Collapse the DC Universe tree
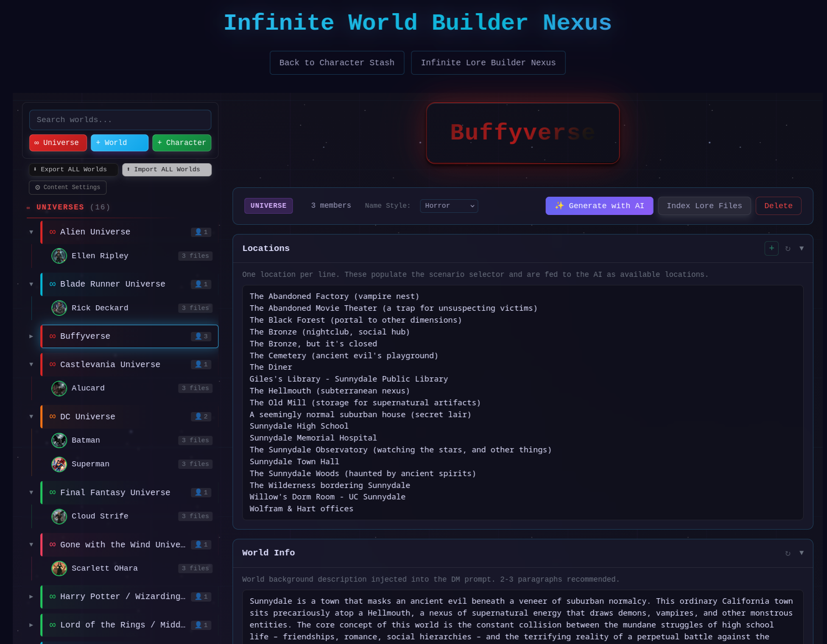Viewport: 827px width, 644px height. coord(31,416)
